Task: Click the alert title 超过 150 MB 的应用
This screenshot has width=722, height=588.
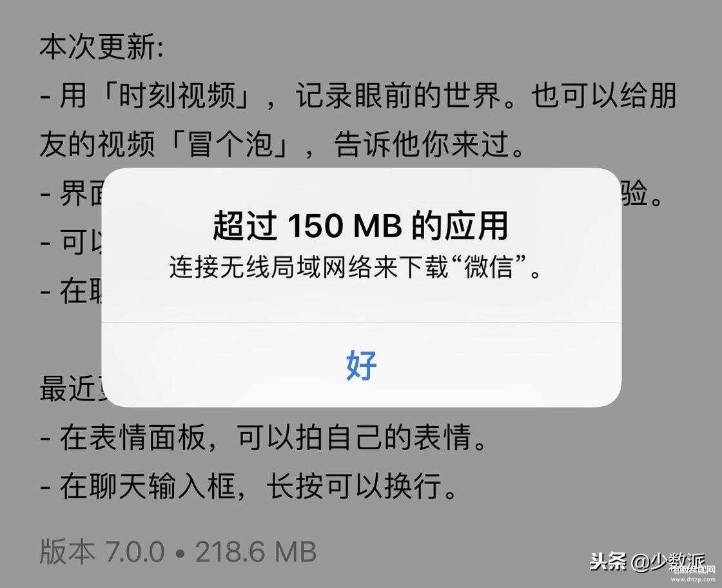Action: click(x=360, y=225)
